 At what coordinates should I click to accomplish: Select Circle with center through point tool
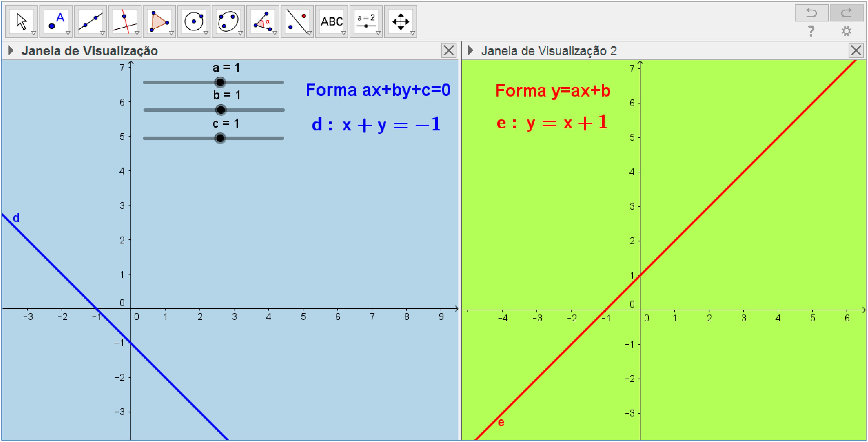click(x=194, y=21)
